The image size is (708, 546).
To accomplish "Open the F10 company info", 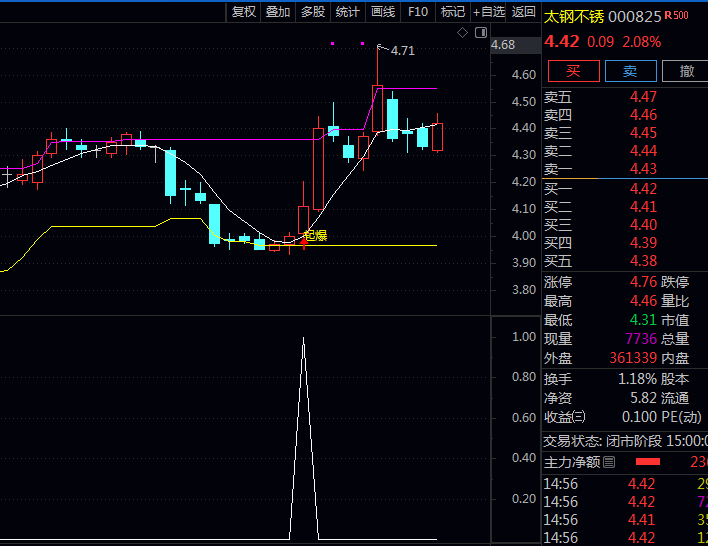I will pyautogui.click(x=418, y=12).
